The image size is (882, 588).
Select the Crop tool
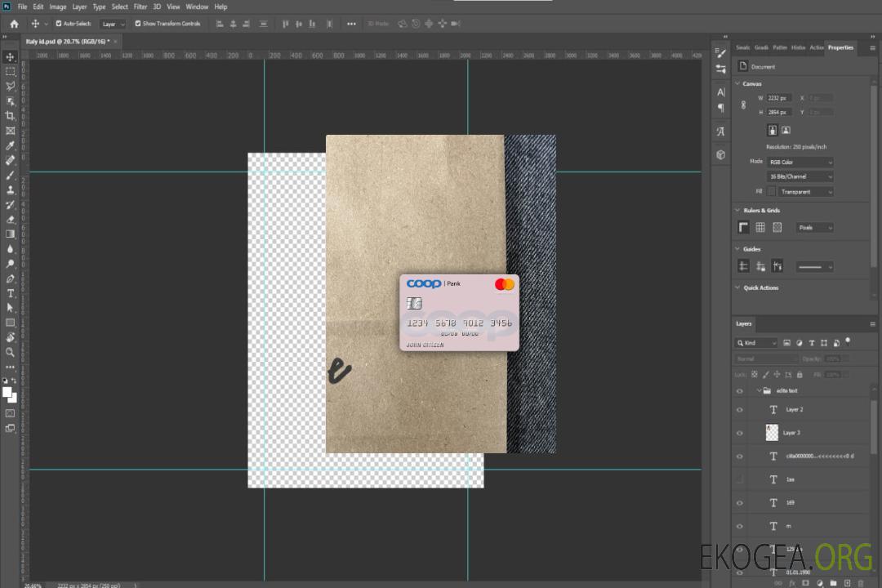(x=10, y=116)
